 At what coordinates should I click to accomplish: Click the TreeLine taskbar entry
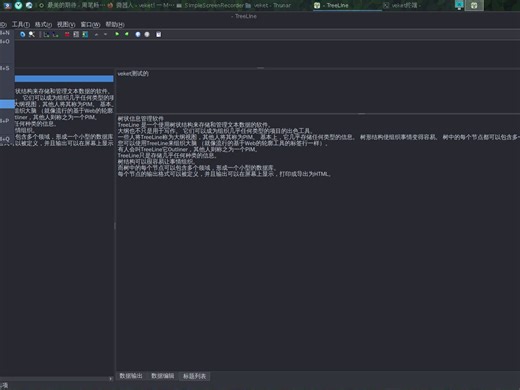click(x=347, y=5)
